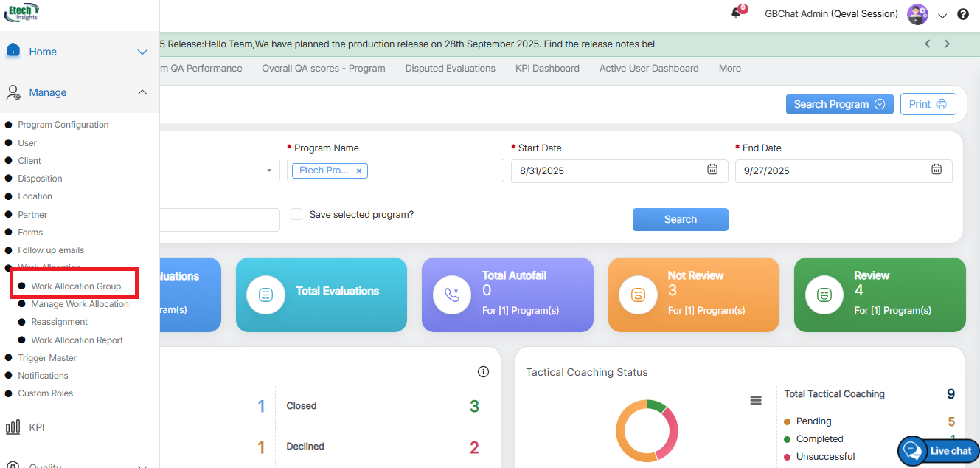The image size is (980, 468).
Task: Click the Etech Insights logo
Action: (x=22, y=13)
